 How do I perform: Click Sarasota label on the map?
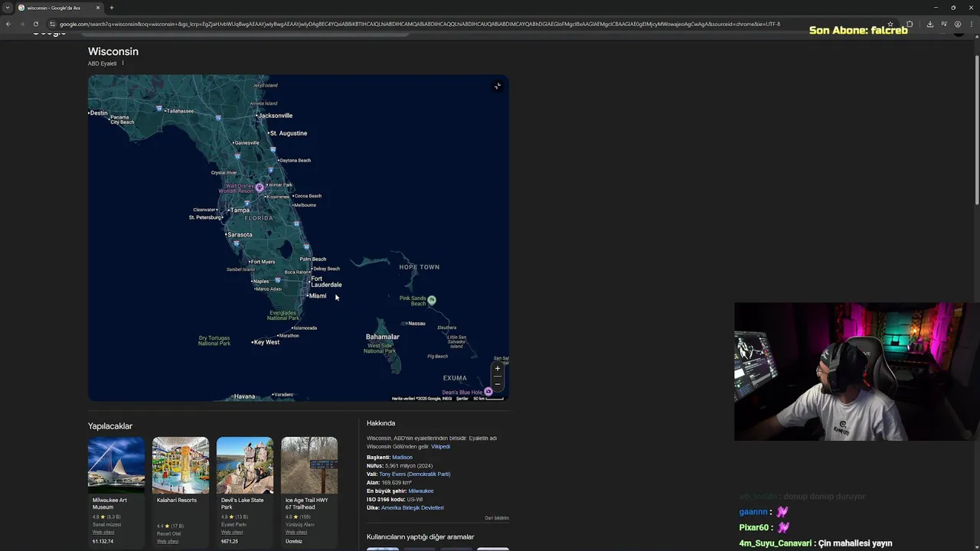point(239,234)
